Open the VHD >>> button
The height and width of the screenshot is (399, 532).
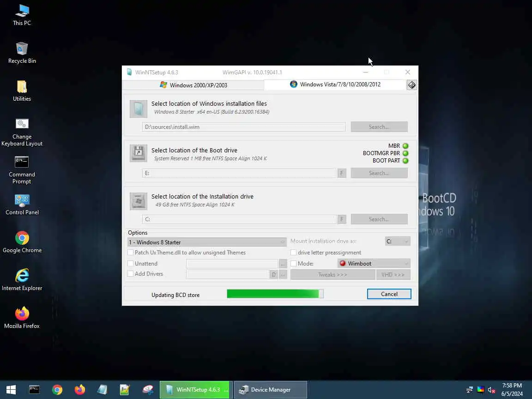pyautogui.click(x=393, y=274)
